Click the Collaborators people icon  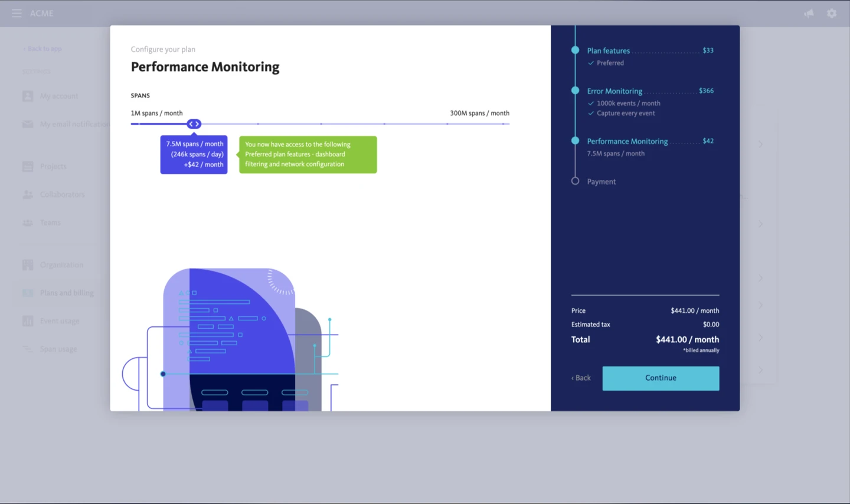point(28,194)
